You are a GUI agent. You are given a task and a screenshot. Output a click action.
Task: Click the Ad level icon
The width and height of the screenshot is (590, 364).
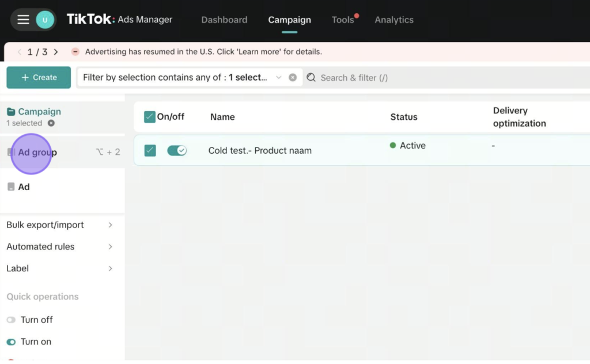[11, 187]
